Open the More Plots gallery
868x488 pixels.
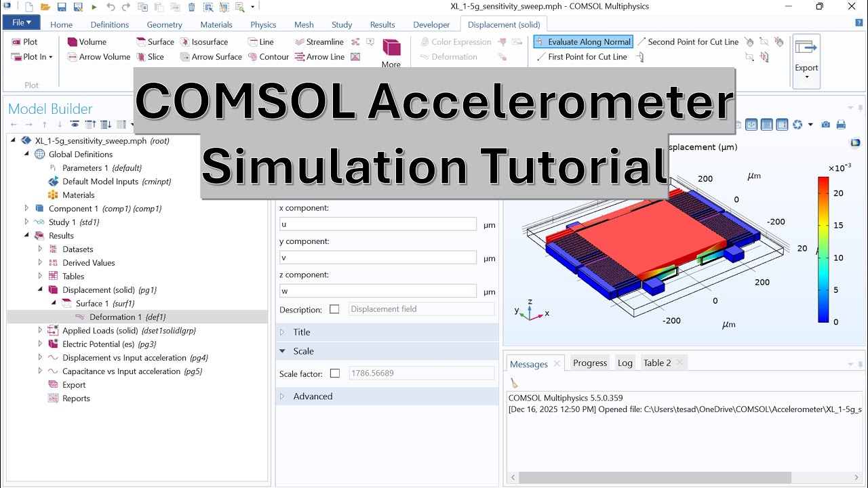point(391,53)
